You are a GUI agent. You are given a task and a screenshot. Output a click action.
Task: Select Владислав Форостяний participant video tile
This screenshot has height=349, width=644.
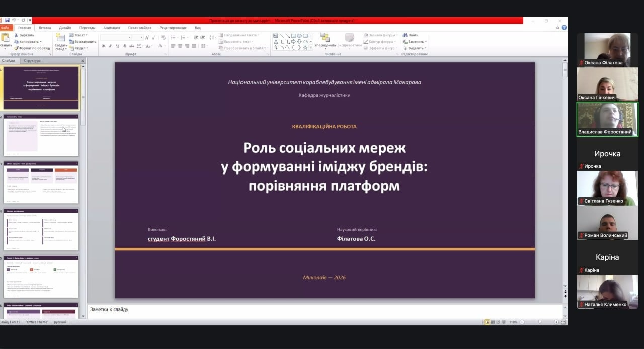pos(607,119)
